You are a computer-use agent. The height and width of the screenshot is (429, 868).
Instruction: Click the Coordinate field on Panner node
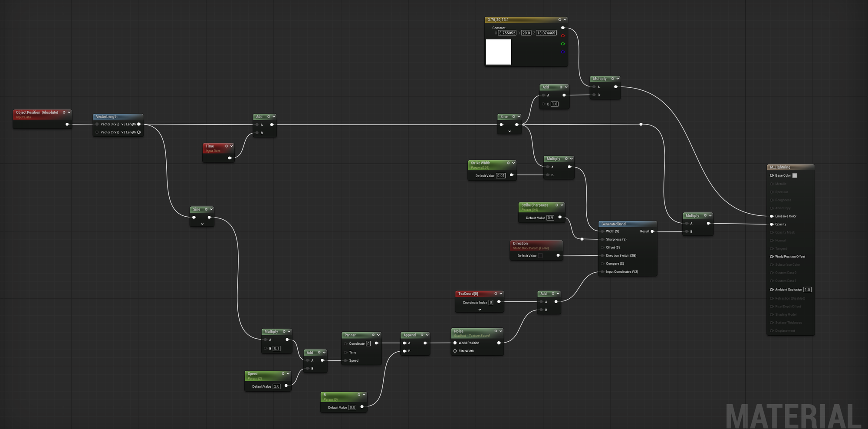368,343
